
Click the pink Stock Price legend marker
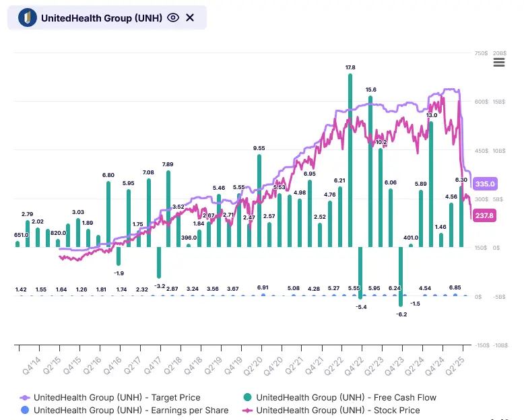[248, 411]
